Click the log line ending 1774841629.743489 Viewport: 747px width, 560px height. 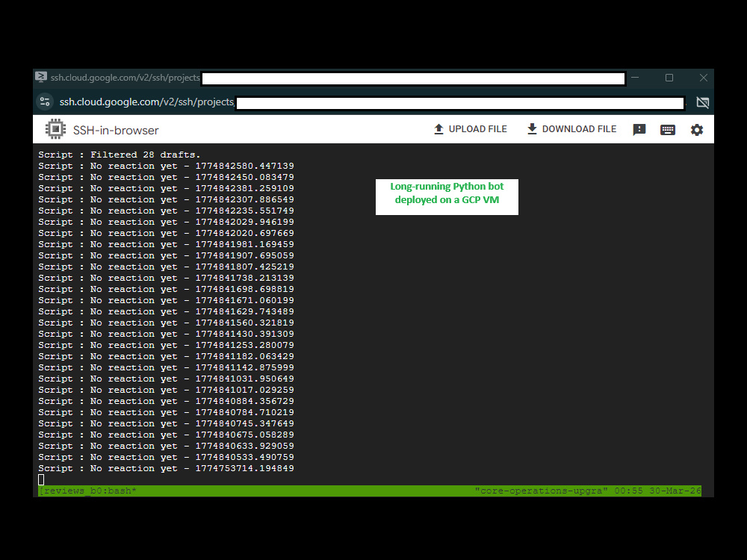[x=167, y=311]
